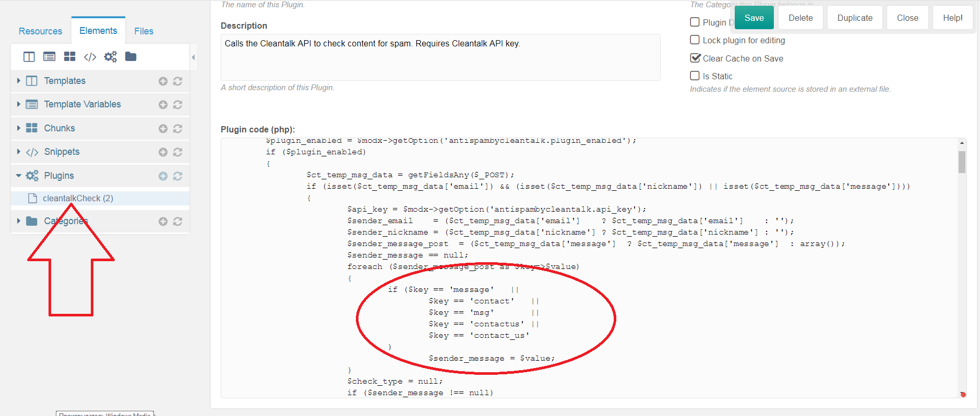Refresh the Templates tree node
The height and width of the screenshot is (416, 980).
[177, 81]
